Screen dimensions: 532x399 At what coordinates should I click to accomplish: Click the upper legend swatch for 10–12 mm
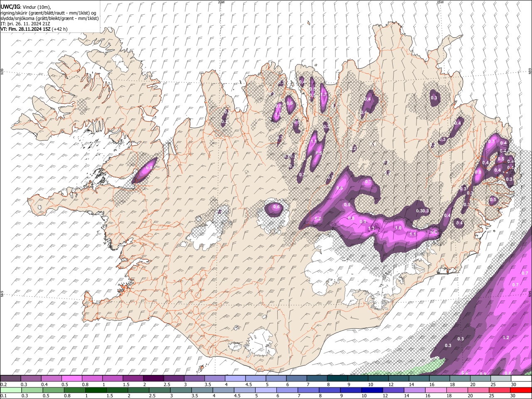[x=378, y=379]
